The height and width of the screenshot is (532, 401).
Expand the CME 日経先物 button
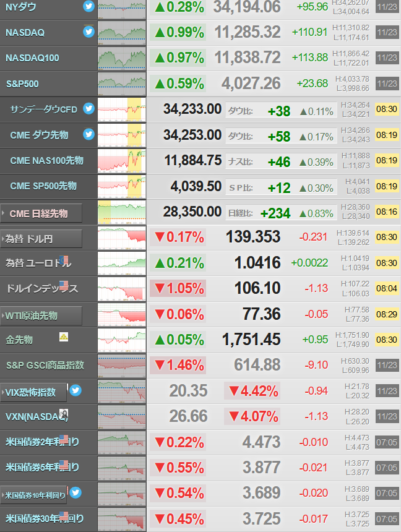(41, 213)
